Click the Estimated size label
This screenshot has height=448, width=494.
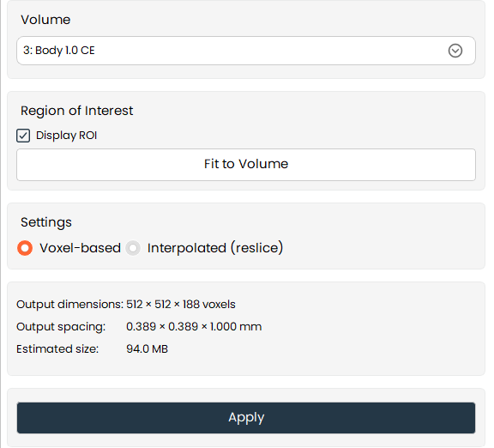[x=57, y=349]
